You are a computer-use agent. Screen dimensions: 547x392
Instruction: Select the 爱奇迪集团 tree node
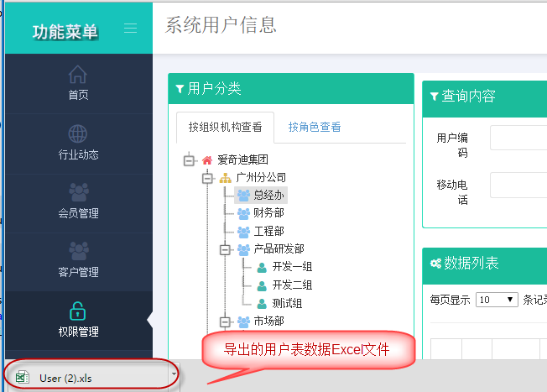click(x=242, y=159)
